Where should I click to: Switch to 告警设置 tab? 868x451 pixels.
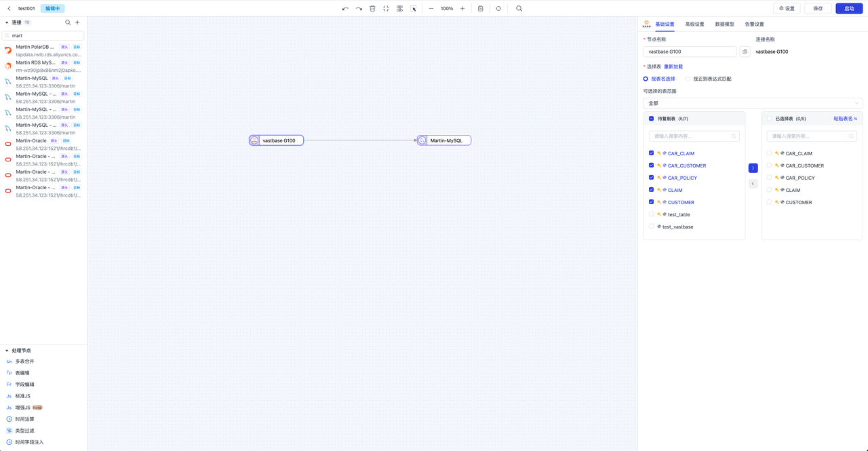point(754,24)
